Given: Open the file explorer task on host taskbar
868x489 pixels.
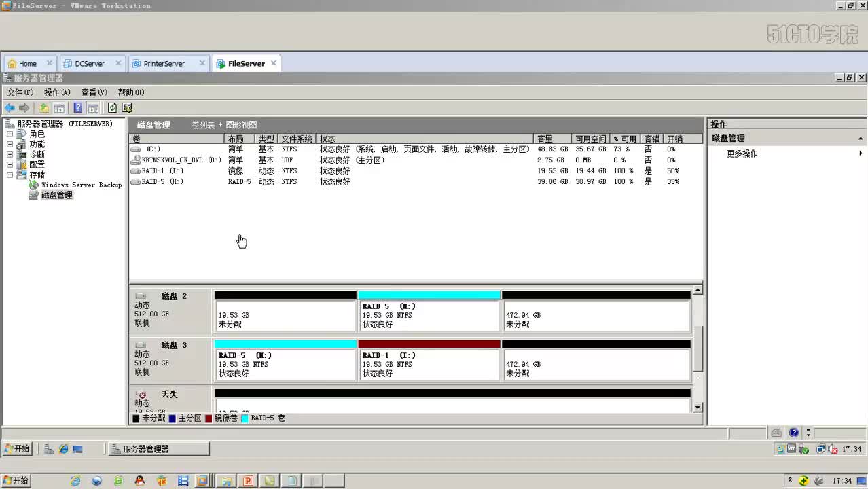Looking at the screenshot, I should 226,481.
